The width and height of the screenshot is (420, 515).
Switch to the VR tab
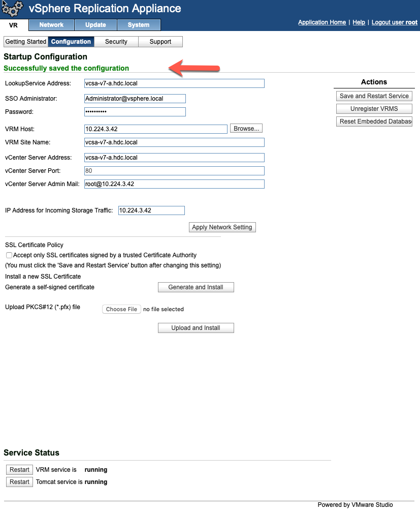tap(13, 25)
